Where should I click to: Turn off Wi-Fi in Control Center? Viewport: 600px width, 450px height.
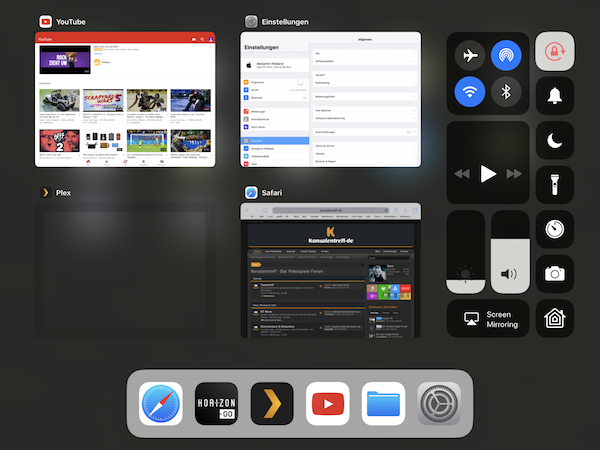point(470,92)
